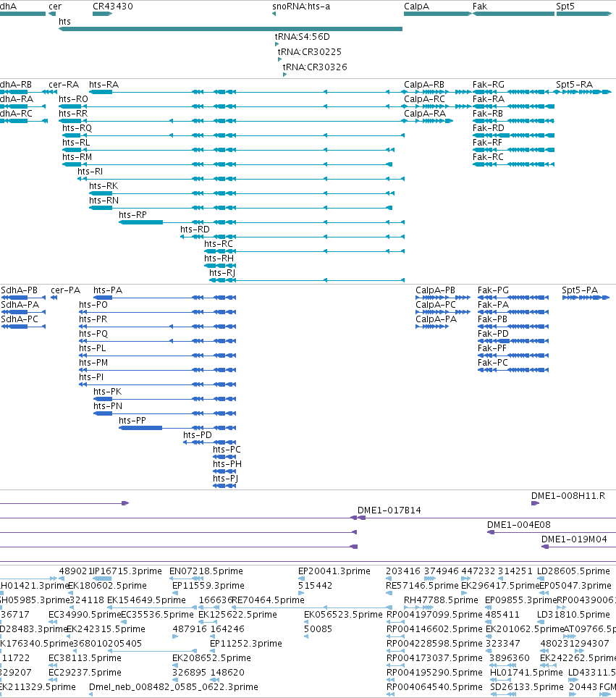Select the hts-RL transcript label

(76, 143)
